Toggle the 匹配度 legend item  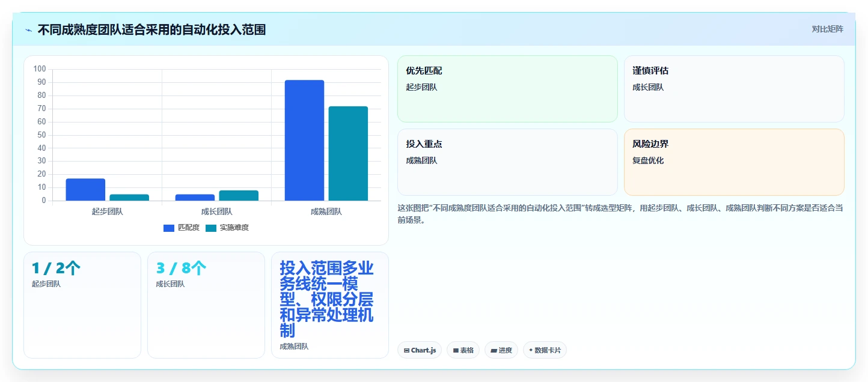[x=182, y=228]
